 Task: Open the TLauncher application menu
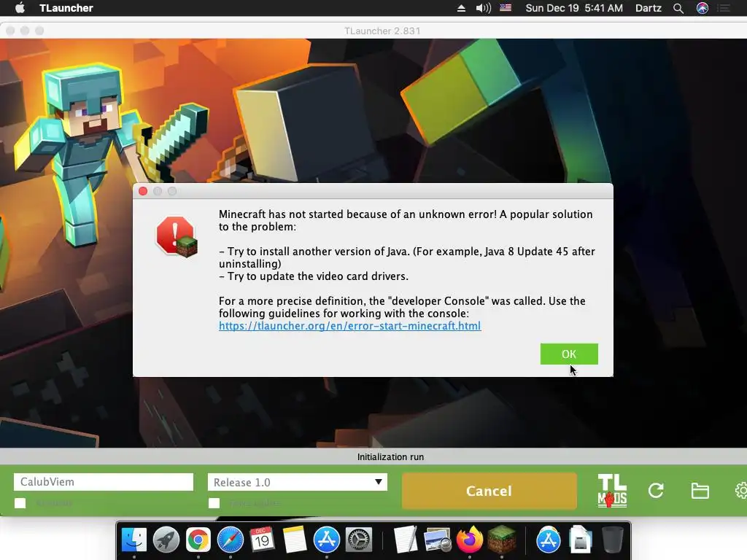tap(66, 8)
